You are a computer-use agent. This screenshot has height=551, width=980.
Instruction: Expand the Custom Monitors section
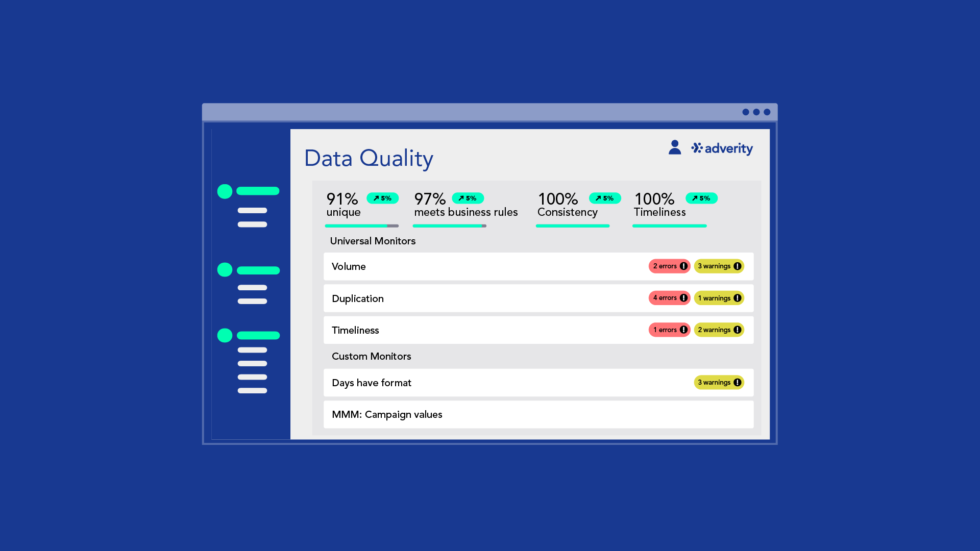(x=371, y=356)
